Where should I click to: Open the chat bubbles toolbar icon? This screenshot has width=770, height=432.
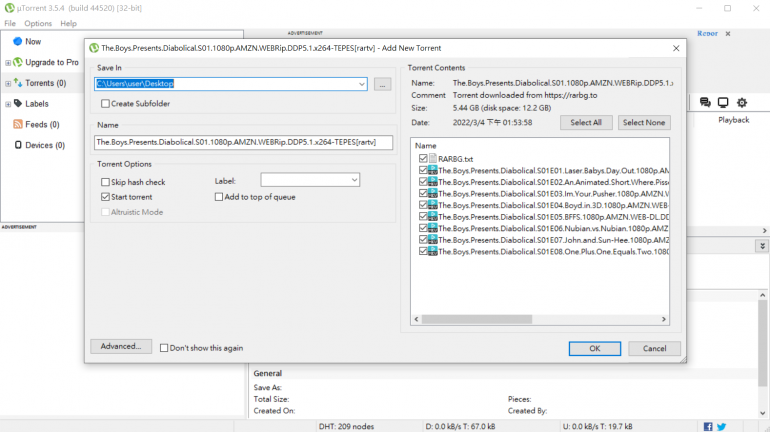point(705,102)
